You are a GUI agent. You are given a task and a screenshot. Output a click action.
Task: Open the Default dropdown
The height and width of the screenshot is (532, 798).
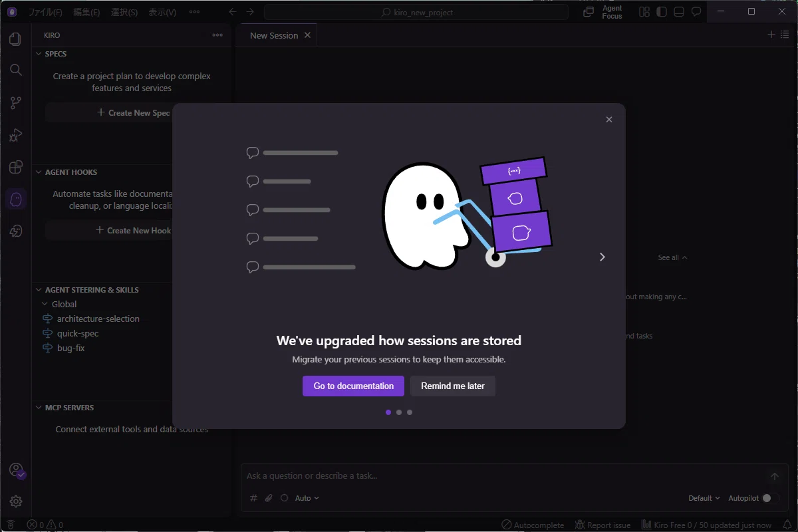pyautogui.click(x=704, y=498)
